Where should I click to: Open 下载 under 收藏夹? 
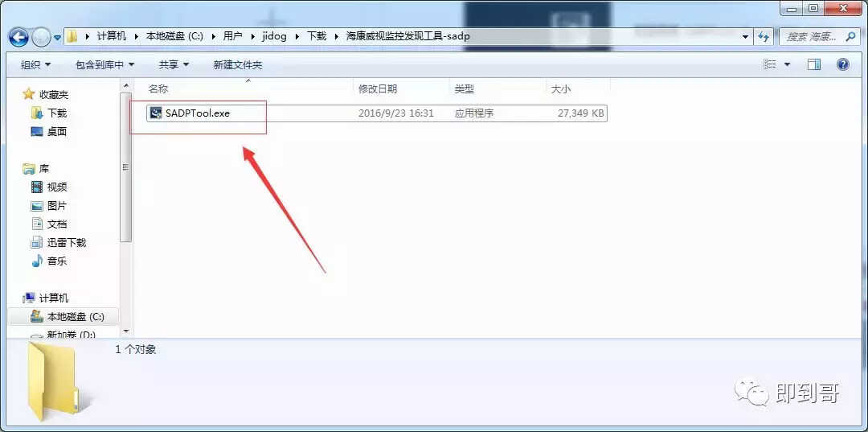coord(57,113)
